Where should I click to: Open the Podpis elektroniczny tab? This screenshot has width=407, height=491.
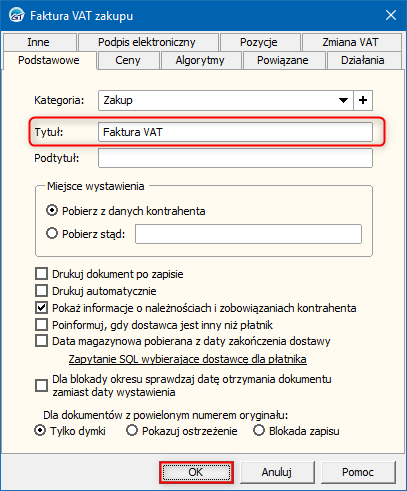pos(147,42)
